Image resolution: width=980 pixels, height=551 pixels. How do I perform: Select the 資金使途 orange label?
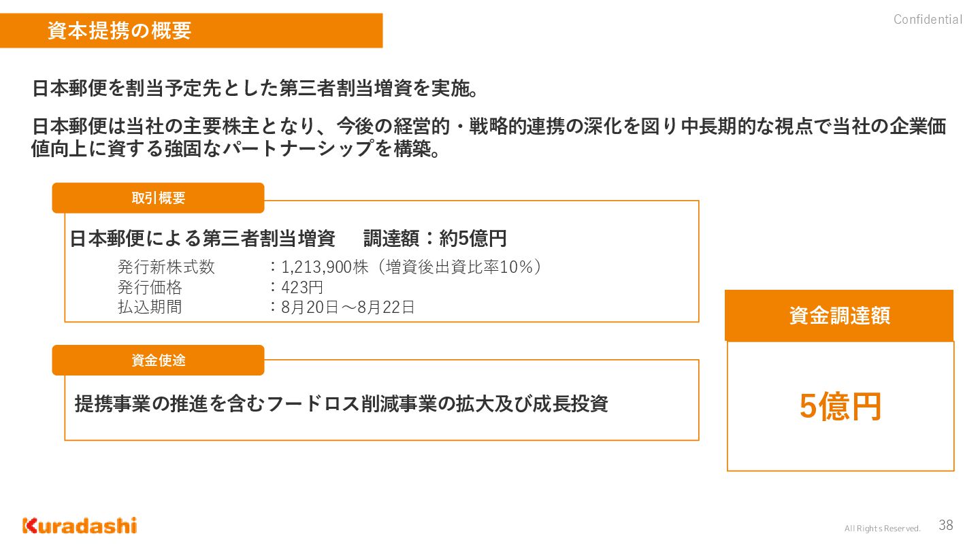tap(158, 360)
